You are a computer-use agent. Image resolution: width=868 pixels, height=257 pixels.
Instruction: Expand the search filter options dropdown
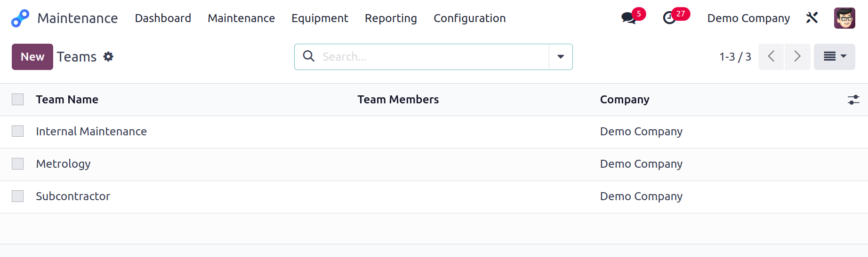tap(561, 57)
